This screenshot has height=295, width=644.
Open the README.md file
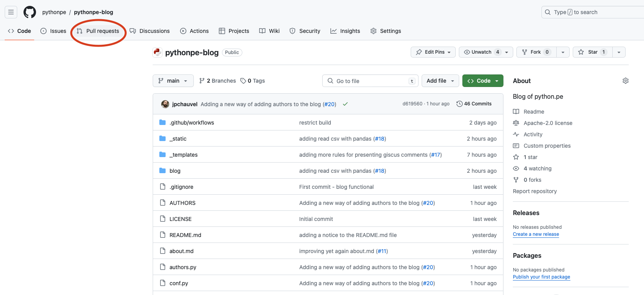(x=185, y=235)
